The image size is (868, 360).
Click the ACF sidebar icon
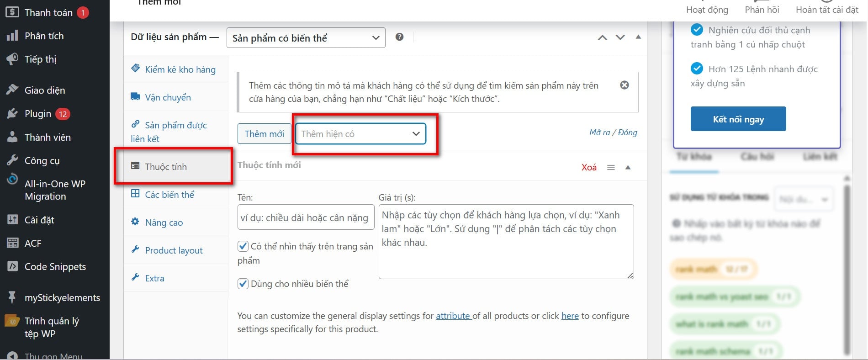(12, 243)
